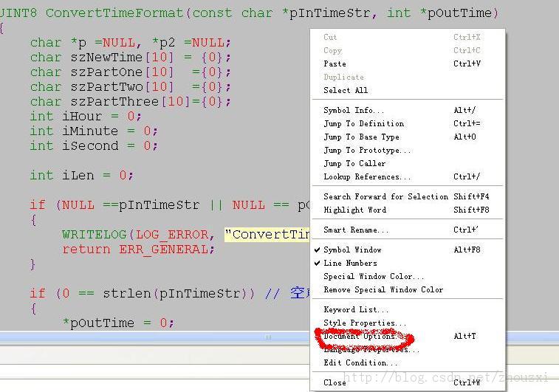Open Keyword List... entry

[x=407, y=309]
